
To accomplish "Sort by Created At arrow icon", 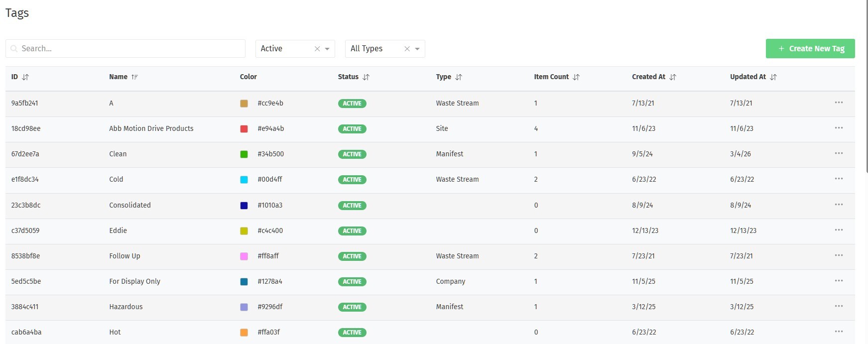I will pyautogui.click(x=673, y=77).
